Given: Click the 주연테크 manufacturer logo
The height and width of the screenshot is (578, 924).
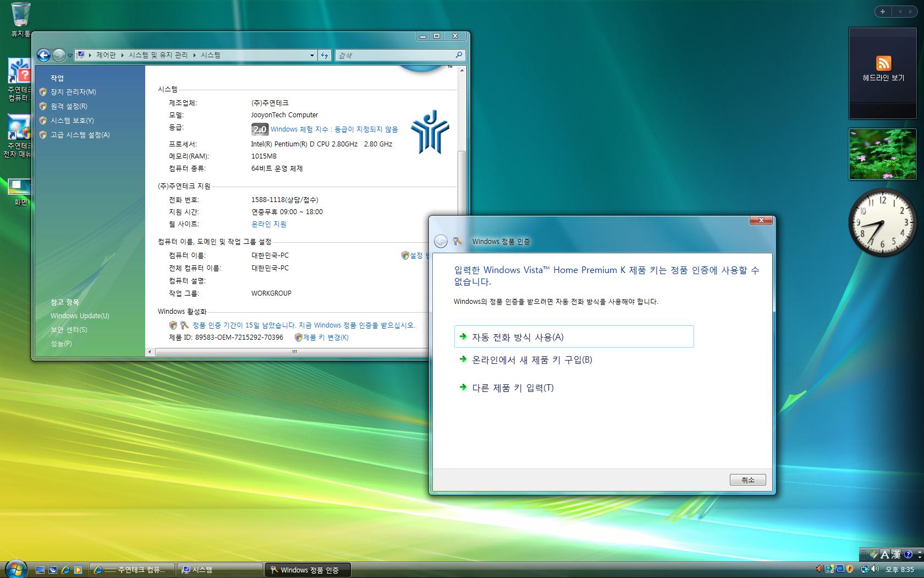Looking at the screenshot, I should tap(430, 132).
